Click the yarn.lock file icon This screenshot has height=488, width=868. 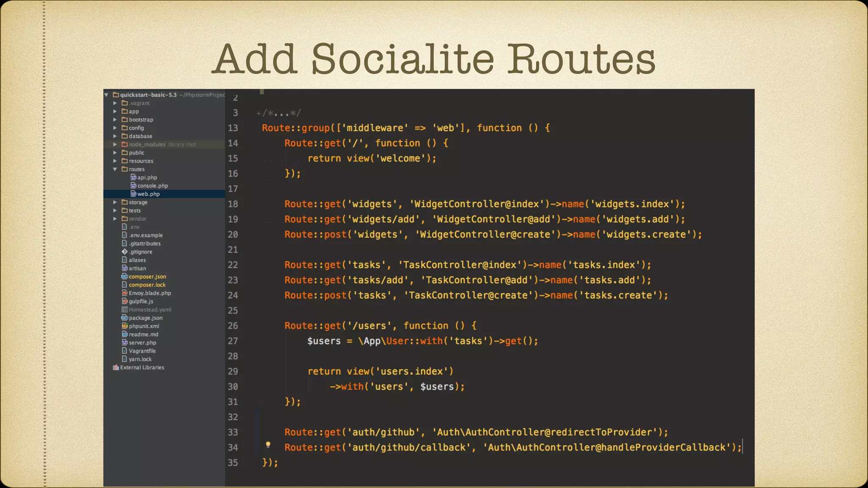[x=125, y=359]
